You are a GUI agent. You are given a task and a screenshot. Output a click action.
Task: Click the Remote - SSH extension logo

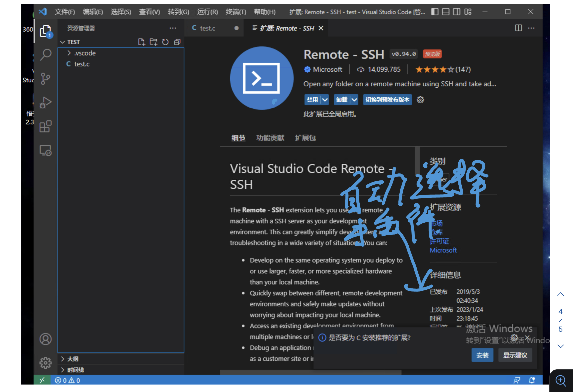point(262,78)
